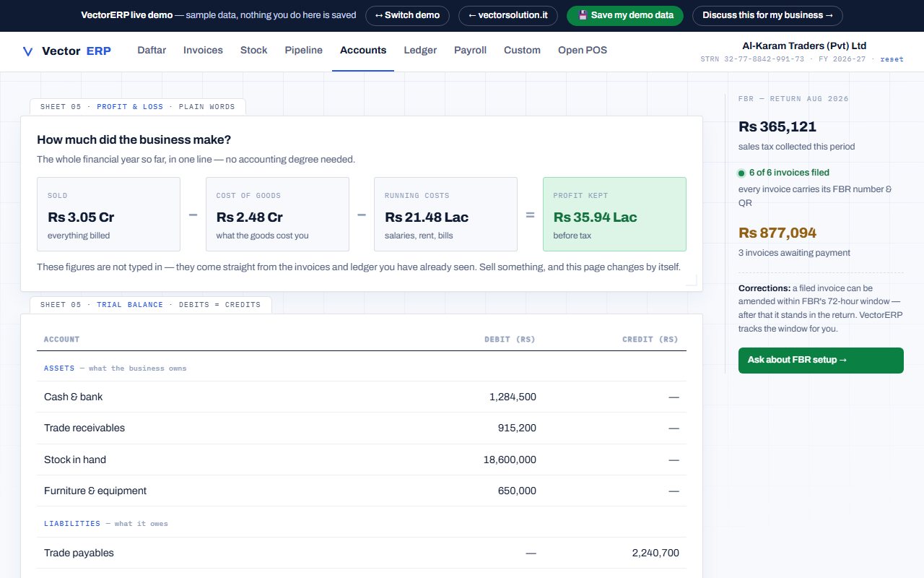Click the 915,200 debit amount

pos(517,428)
